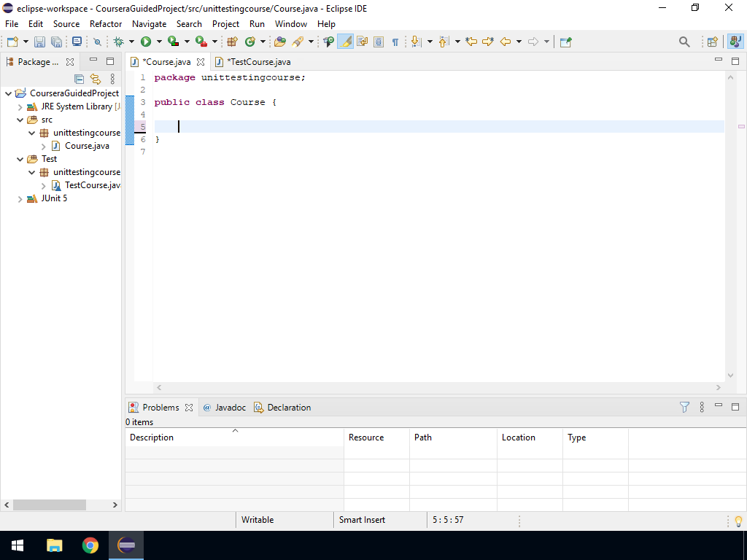This screenshot has width=747, height=560.
Task: Click Collapse All in Package Explorer
Action: coord(80,79)
